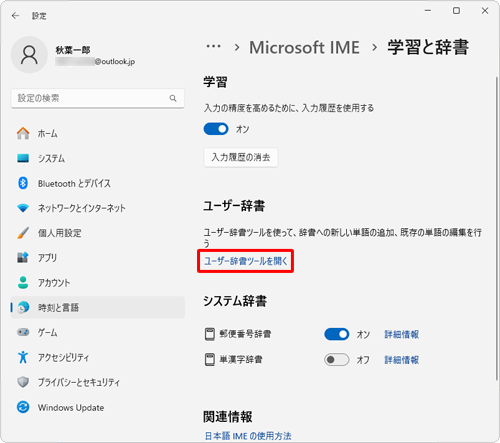
Task: Open プライバシーとセキュリティ settings
Action: coord(97,382)
